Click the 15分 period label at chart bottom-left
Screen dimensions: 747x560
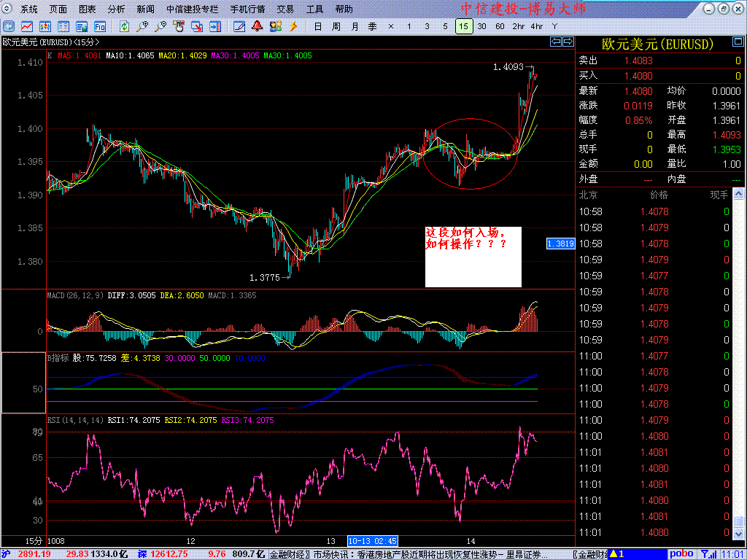[x=34, y=541]
